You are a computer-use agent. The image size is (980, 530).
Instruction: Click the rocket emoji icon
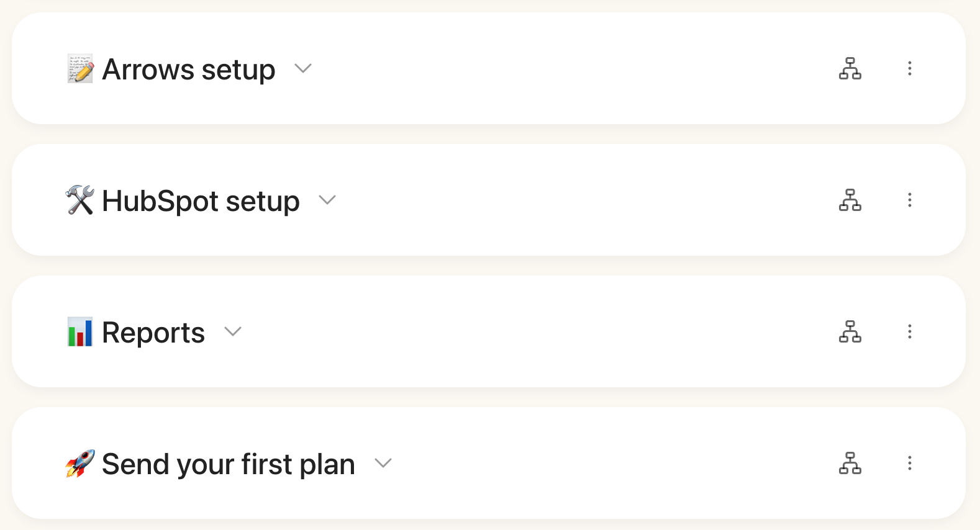80,463
